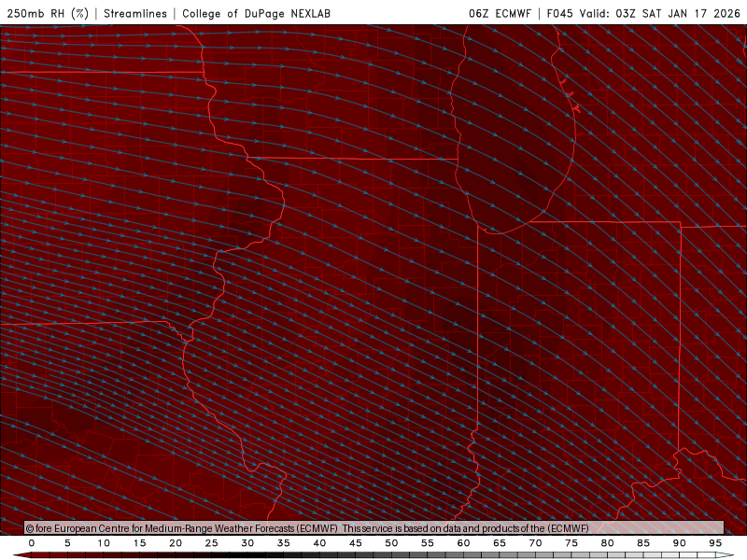Click the "F045" forecast hour label
Viewport: 747px width, 560px height.
point(559,13)
